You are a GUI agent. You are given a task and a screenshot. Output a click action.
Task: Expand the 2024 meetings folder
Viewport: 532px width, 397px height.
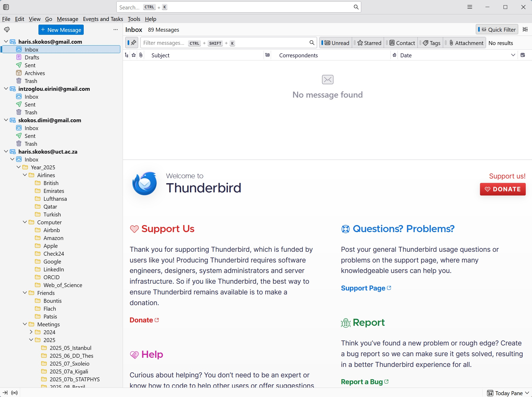click(31, 332)
